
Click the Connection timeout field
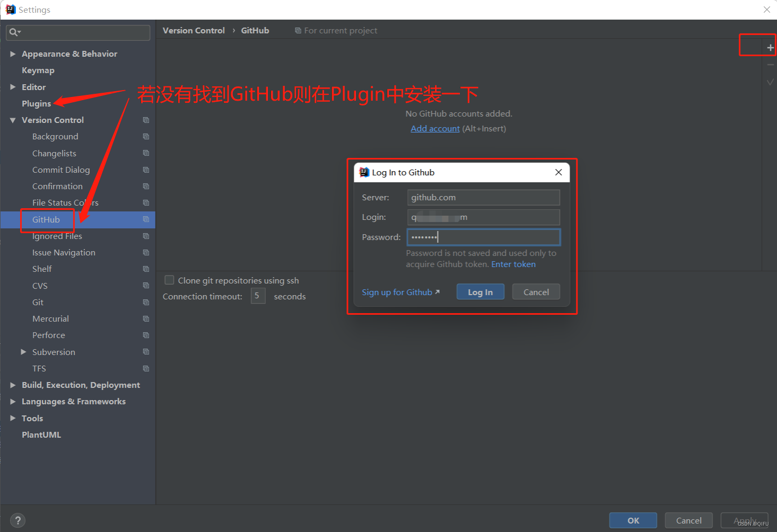coord(258,296)
